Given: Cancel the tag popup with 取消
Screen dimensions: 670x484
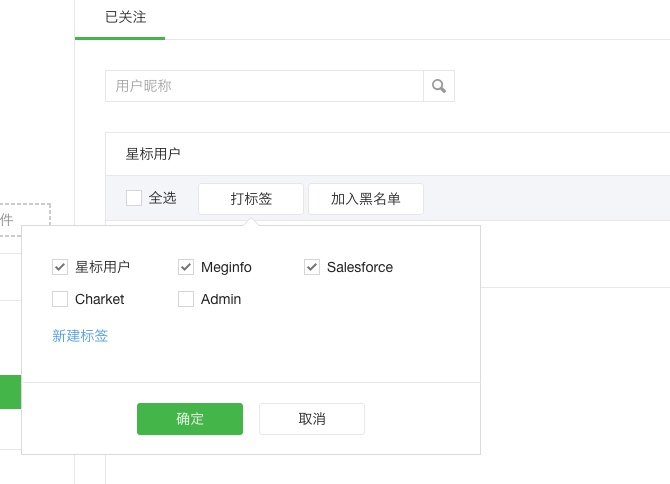Looking at the screenshot, I should click(x=312, y=419).
